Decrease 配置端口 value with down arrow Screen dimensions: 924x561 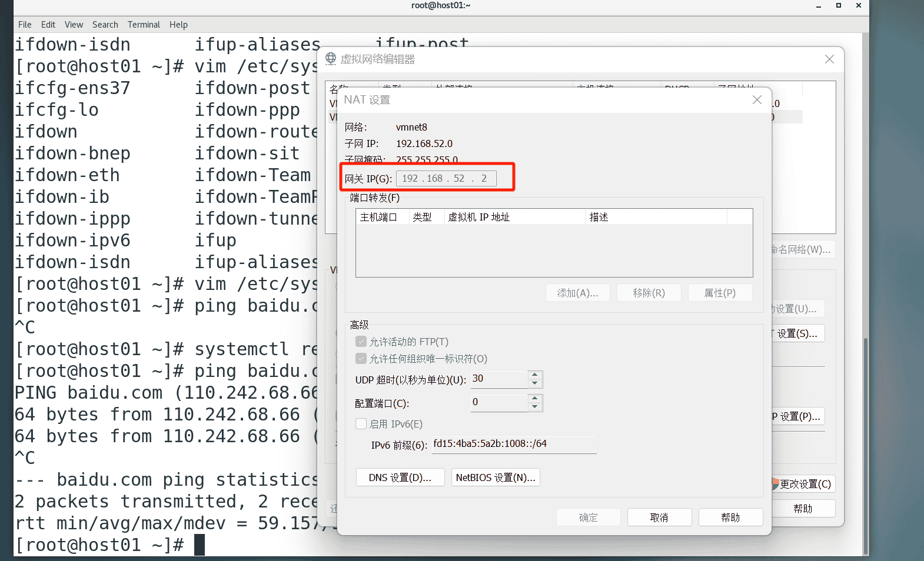pyautogui.click(x=534, y=407)
